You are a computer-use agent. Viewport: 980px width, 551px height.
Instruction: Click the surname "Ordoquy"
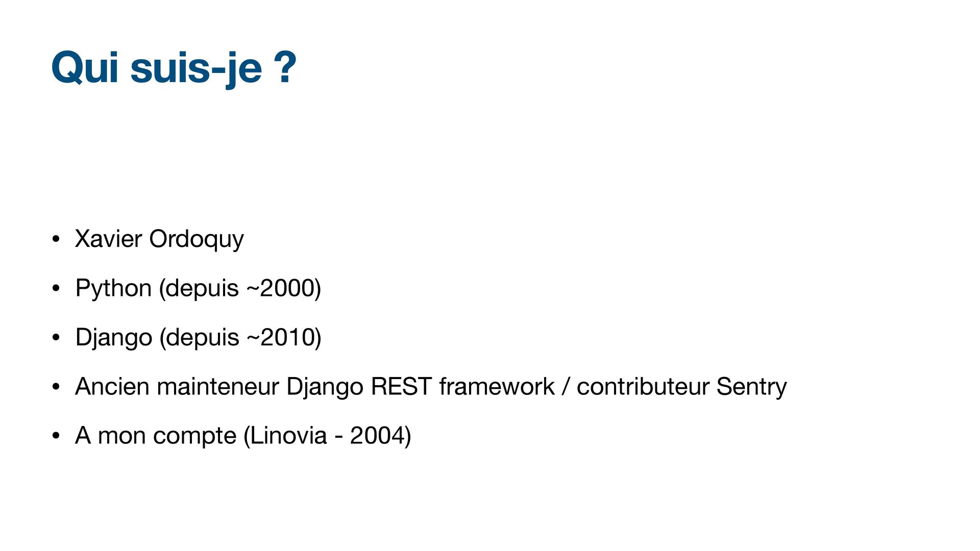pyautogui.click(x=197, y=239)
